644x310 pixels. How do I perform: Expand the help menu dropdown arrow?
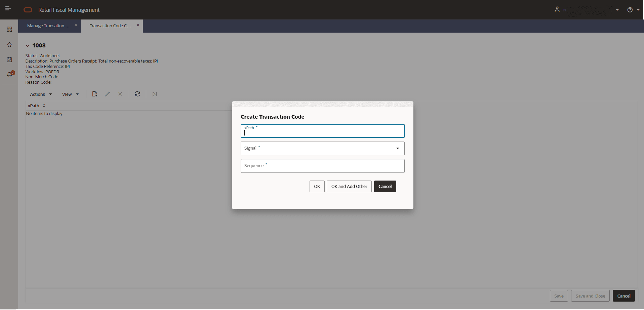pyautogui.click(x=638, y=10)
